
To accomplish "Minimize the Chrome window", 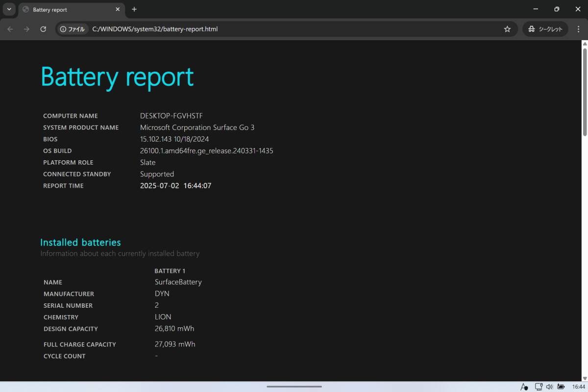I will 536,9.
